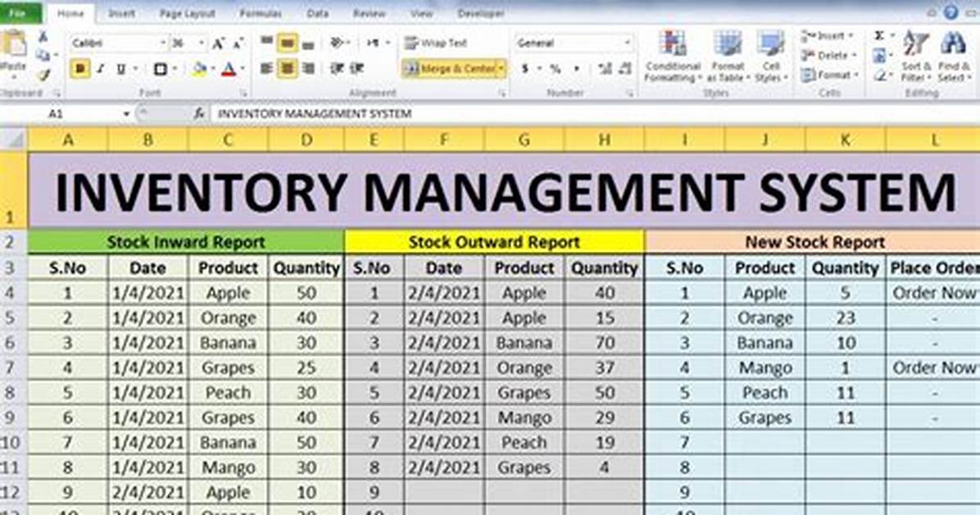Open the Conditional Formatting menu
This screenshot has width=980, height=515.
(x=673, y=57)
